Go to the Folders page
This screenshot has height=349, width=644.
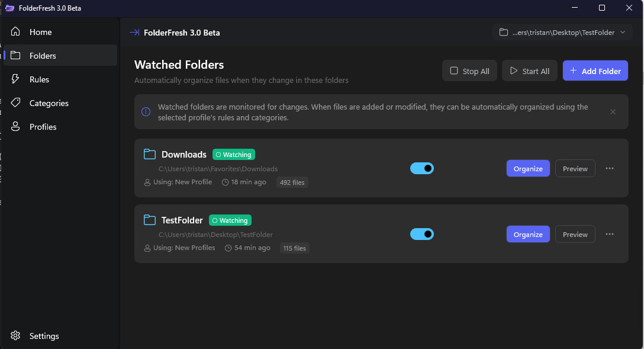coord(43,56)
